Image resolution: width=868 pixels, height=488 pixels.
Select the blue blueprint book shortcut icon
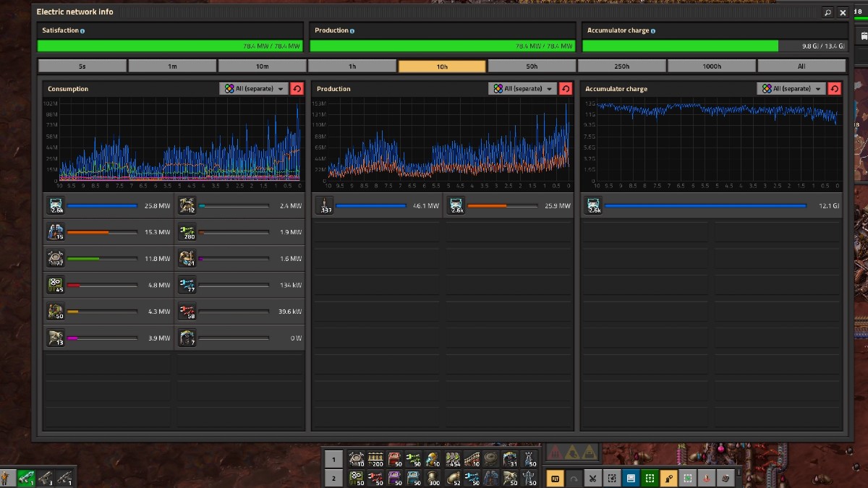631,478
